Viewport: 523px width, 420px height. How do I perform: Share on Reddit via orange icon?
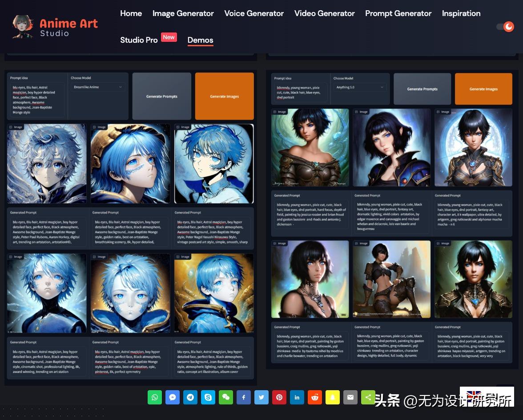click(315, 397)
